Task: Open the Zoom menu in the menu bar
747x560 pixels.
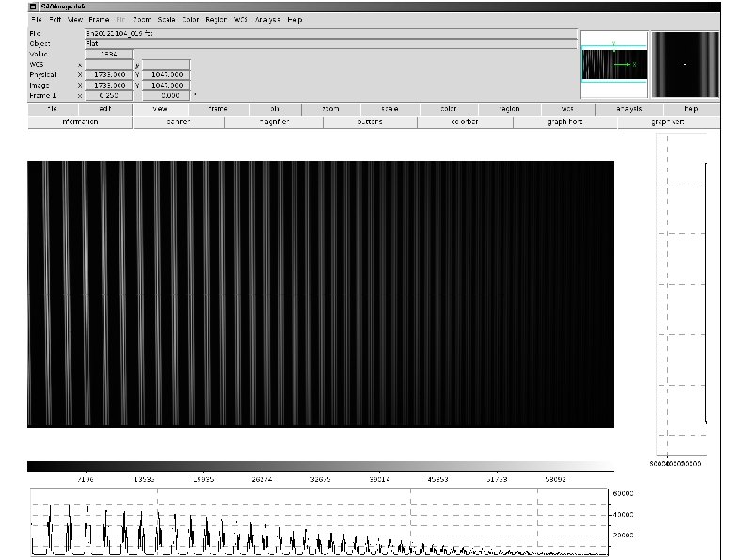Action: [x=141, y=19]
